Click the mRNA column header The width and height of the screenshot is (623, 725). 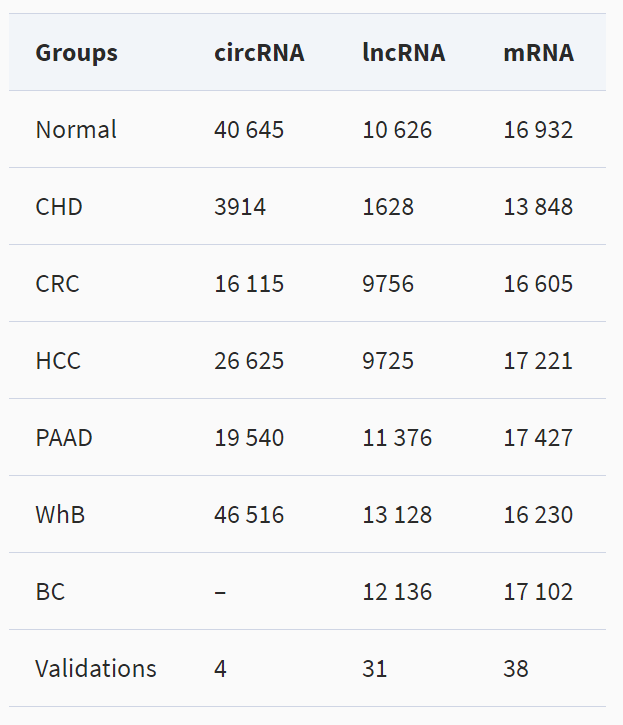tap(538, 53)
